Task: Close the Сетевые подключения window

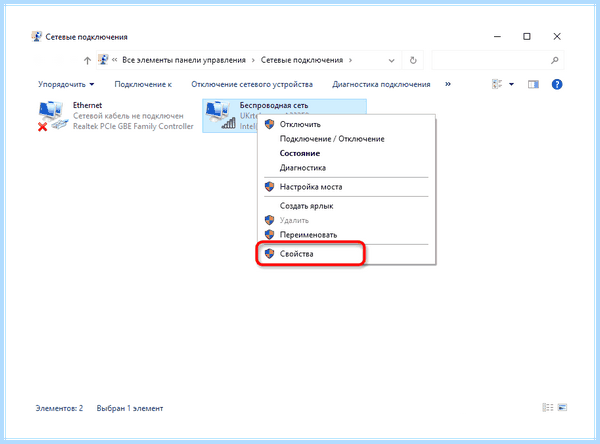Action: click(557, 36)
